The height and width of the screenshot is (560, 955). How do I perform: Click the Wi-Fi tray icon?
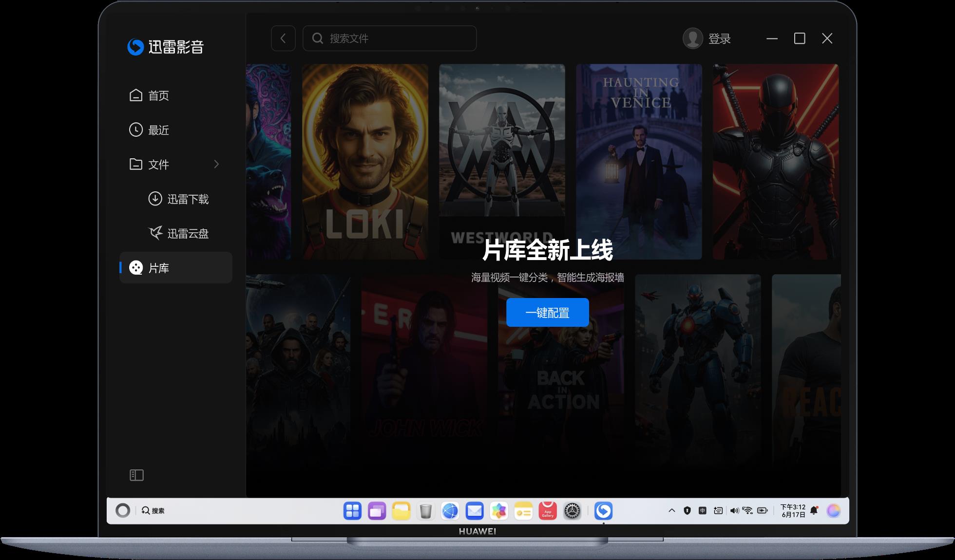pos(748,510)
